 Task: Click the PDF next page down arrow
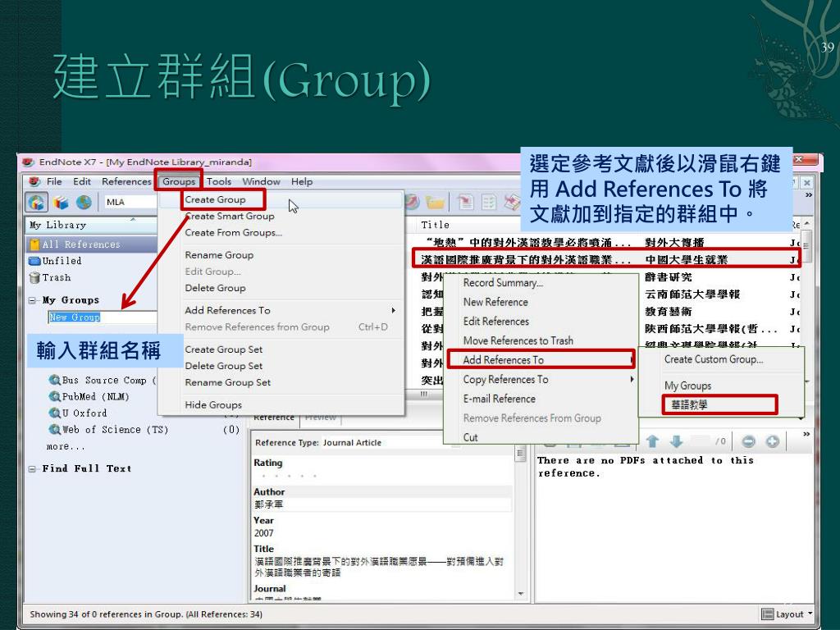click(x=676, y=441)
